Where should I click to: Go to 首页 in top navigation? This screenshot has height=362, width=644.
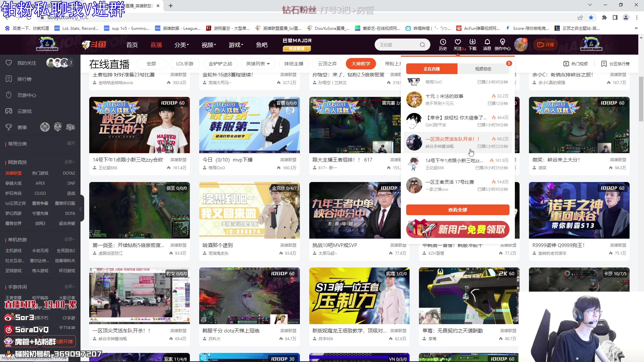click(132, 45)
